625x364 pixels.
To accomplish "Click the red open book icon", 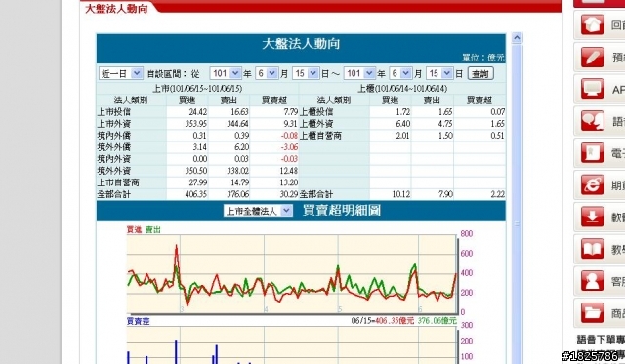I will click(x=593, y=249).
